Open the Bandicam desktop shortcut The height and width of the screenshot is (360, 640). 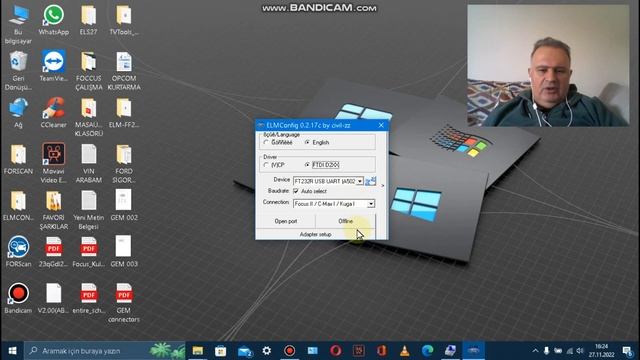pyautogui.click(x=18, y=298)
